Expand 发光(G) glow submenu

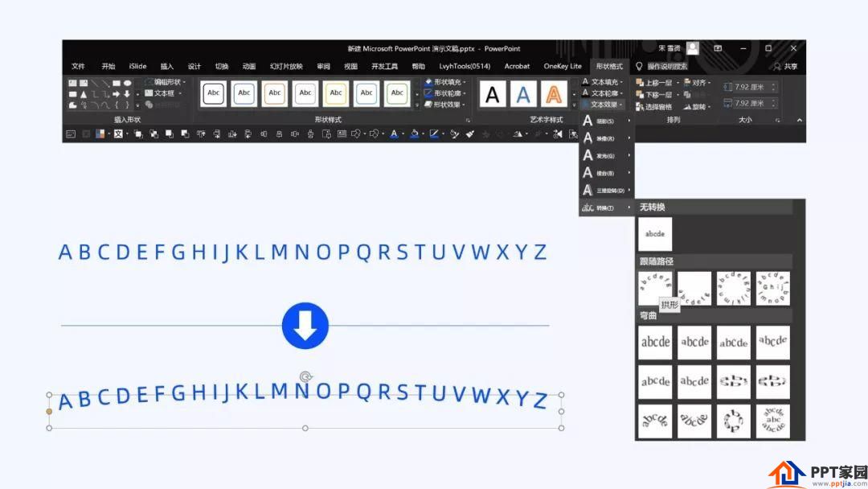coord(606,155)
